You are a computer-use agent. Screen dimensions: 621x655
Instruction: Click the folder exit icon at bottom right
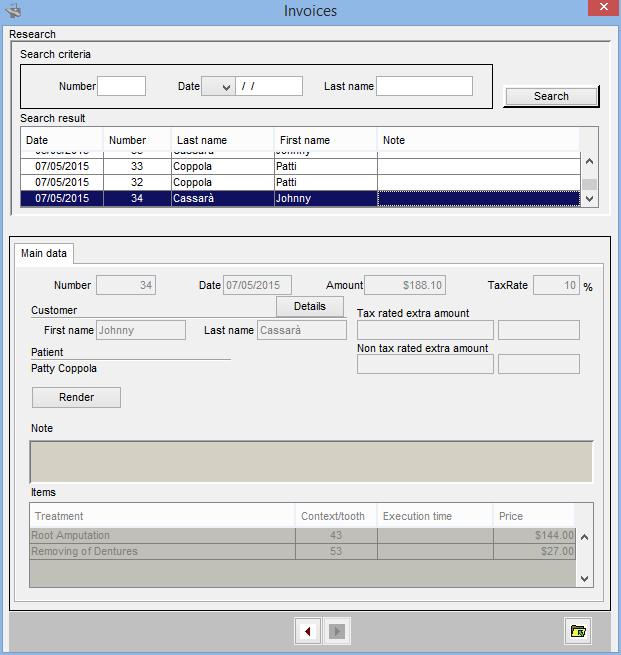(x=578, y=631)
